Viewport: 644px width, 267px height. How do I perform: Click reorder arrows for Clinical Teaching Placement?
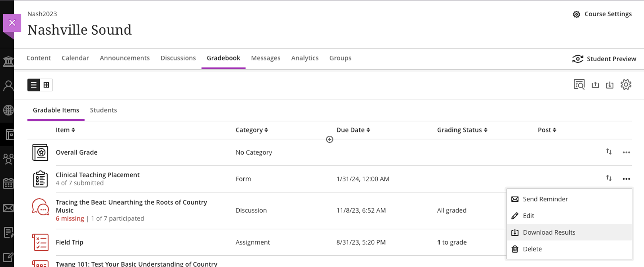pos(609,178)
